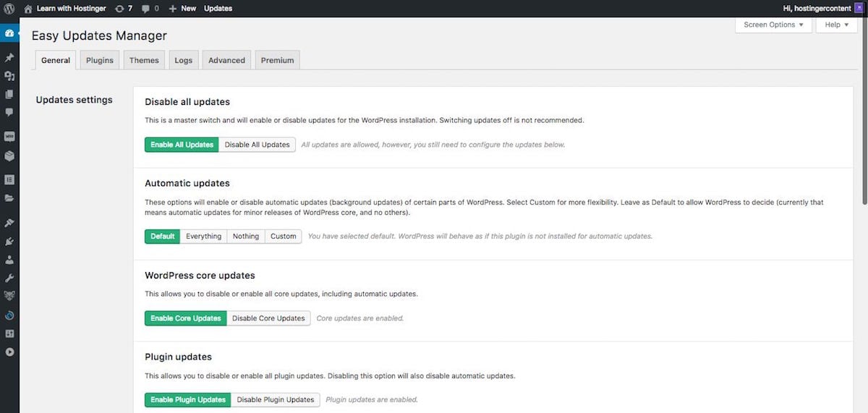This screenshot has width=868, height=413.
Task: Open Elementor icon in sidebar
Action: (x=9, y=179)
